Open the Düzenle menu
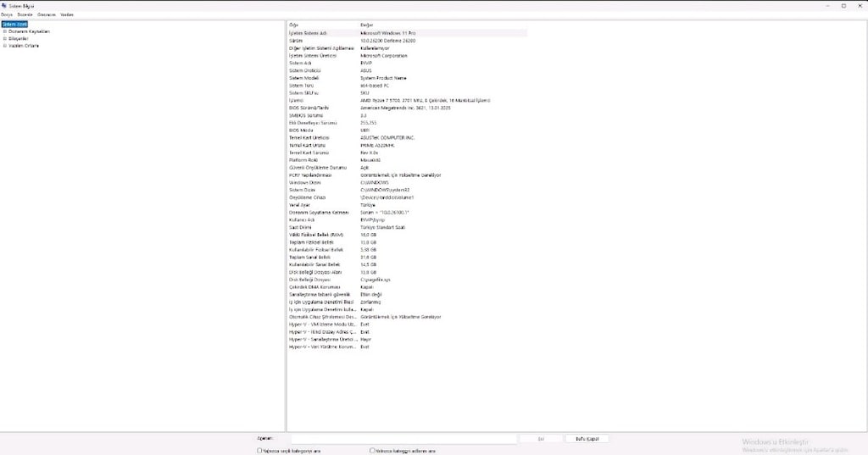 click(25, 15)
